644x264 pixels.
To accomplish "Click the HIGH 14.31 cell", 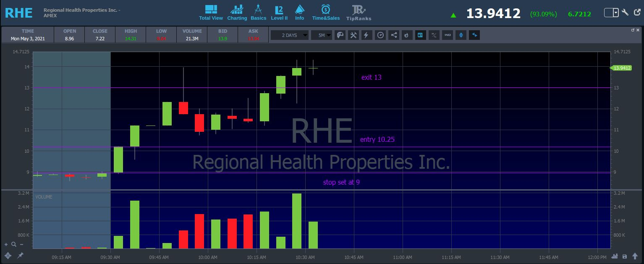I will coord(131,35).
